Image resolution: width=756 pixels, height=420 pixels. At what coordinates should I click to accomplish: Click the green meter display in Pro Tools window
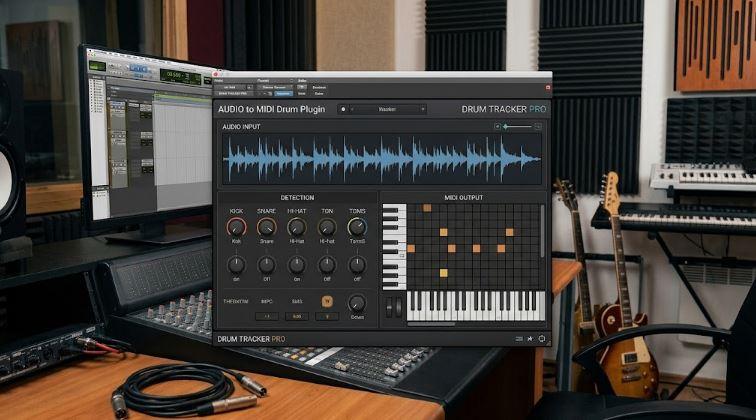tap(97, 66)
